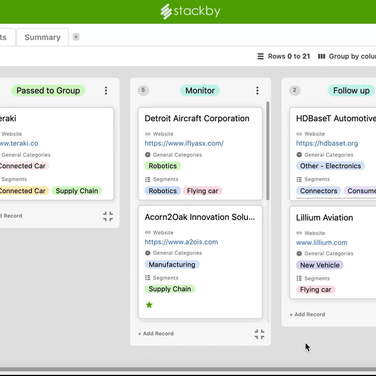Viewport: 376px width, 376px height.
Task: Click the Follow up column label
Action: [351, 91]
